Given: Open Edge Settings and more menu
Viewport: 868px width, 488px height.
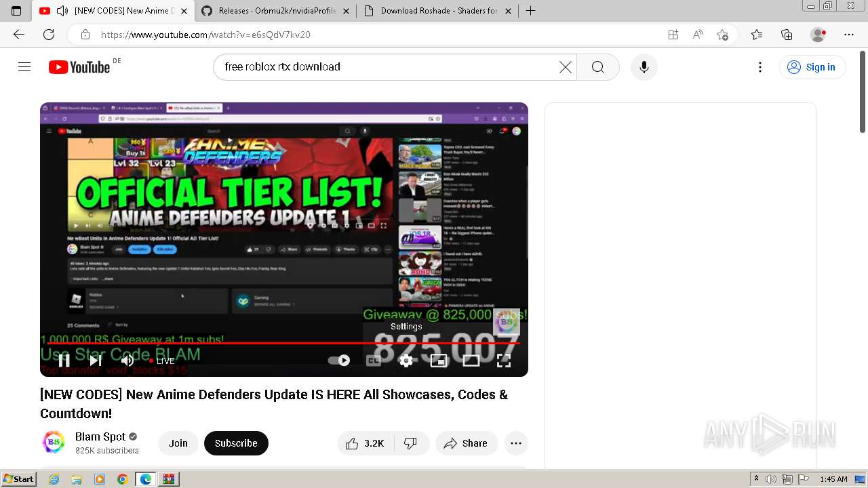Looking at the screenshot, I should pos(849,35).
